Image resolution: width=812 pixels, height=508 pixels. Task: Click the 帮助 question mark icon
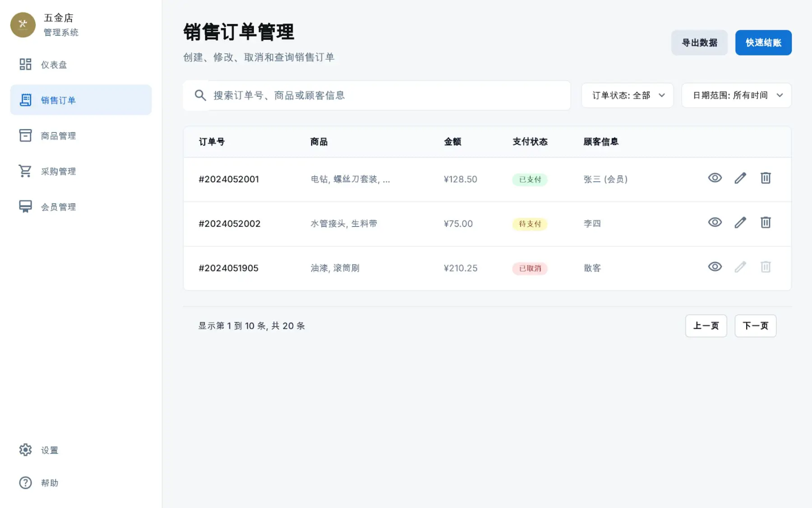click(25, 483)
